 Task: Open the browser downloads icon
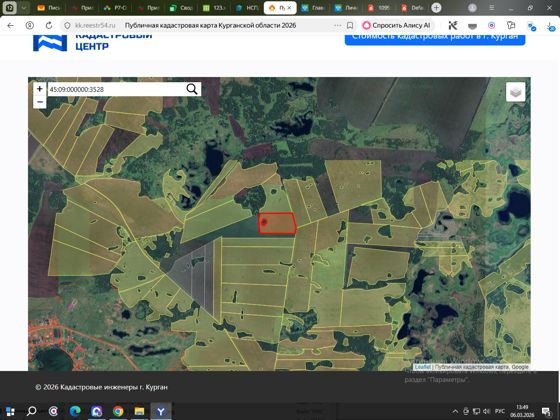[x=551, y=26]
